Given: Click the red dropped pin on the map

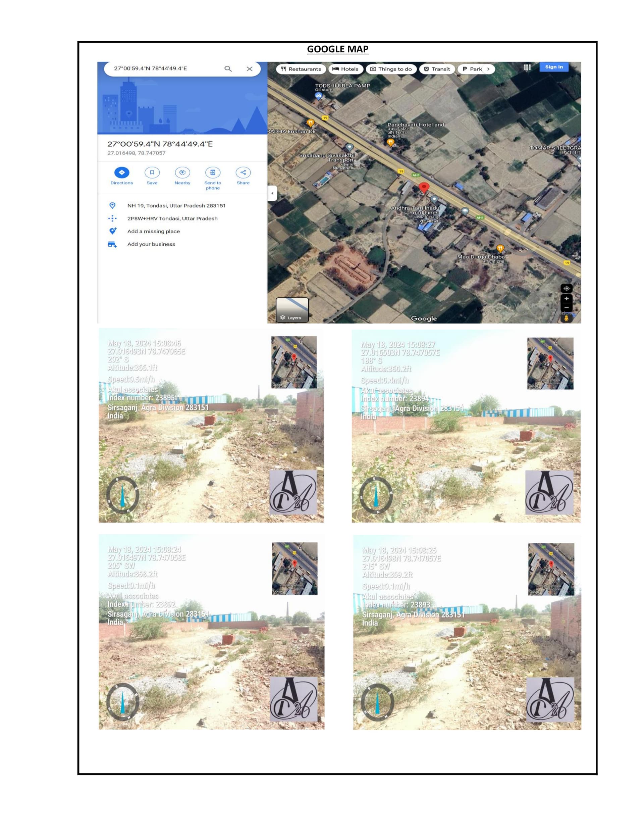Looking at the screenshot, I should [424, 188].
